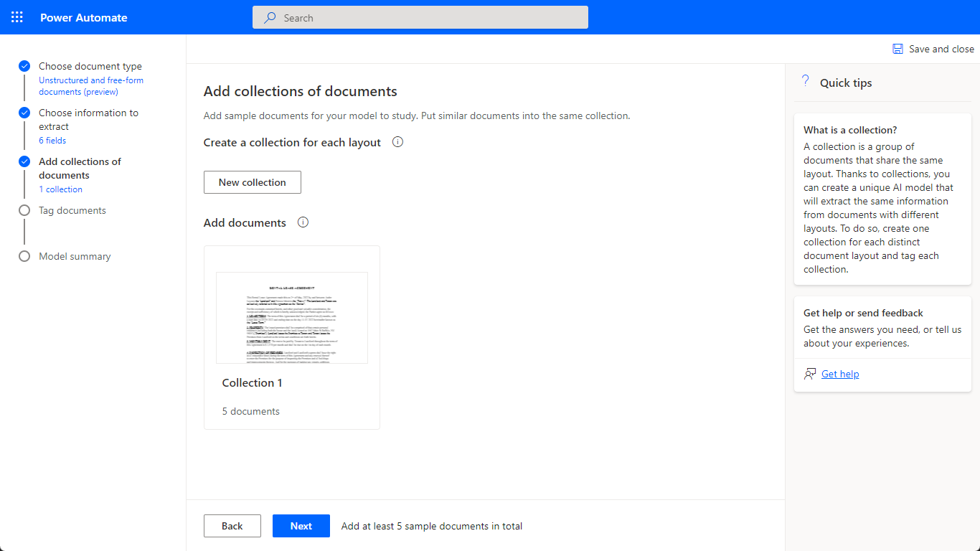Click the blue checkmark on 'Add collections of documents'
The height and width of the screenshot is (551, 980).
tap(24, 161)
